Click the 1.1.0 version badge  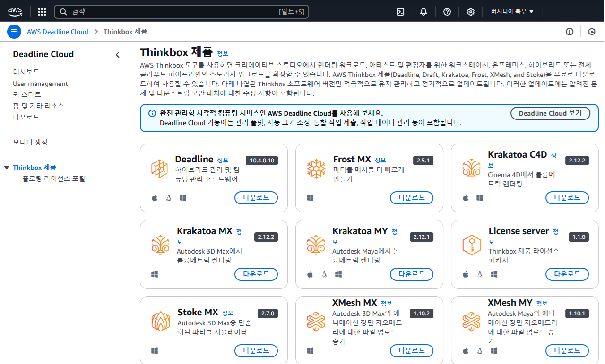coord(579,237)
